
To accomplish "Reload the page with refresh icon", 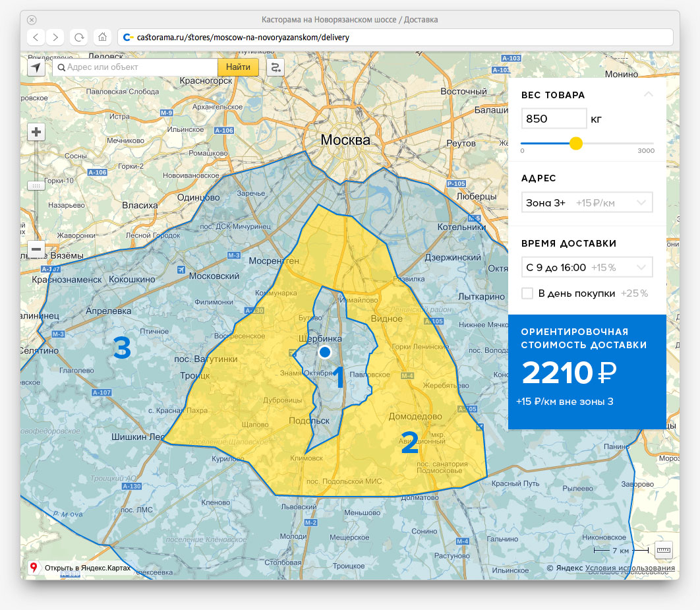I will tap(79, 37).
